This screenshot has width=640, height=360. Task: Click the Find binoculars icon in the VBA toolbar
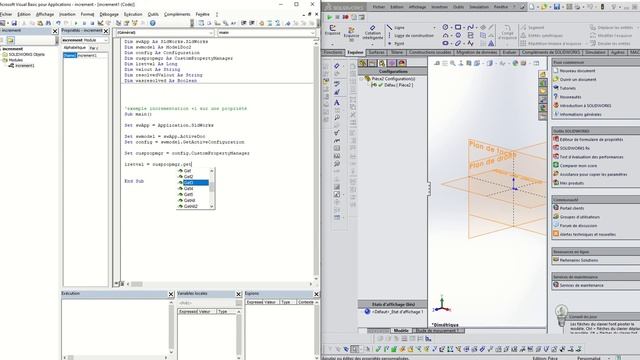pos(48,23)
